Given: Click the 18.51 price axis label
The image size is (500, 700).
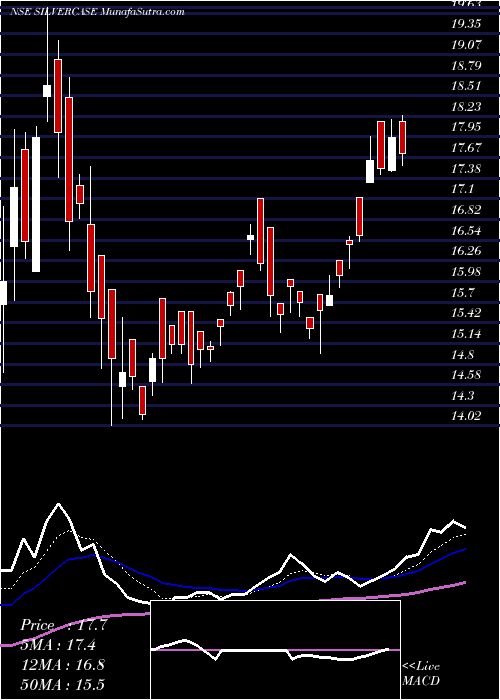Looking at the screenshot, I should click(466, 85).
